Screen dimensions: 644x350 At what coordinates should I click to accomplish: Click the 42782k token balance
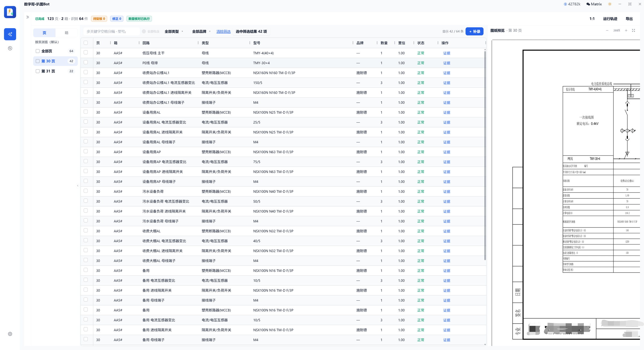coord(572,4)
